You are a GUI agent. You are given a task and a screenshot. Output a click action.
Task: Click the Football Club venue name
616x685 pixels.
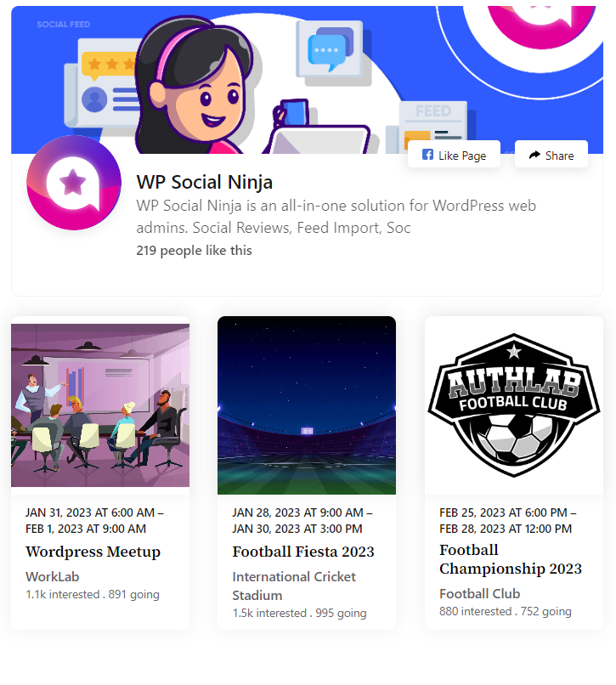480,594
